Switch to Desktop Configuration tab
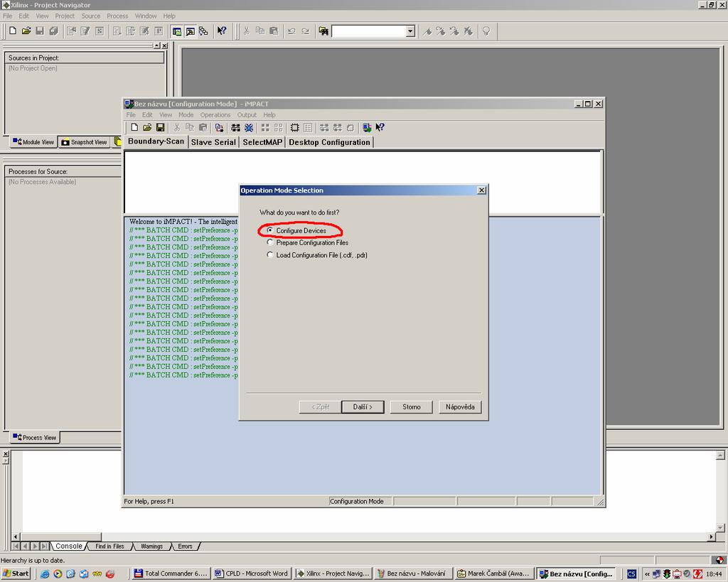The width and height of the screenshot is (728, 582). point(329,142)
